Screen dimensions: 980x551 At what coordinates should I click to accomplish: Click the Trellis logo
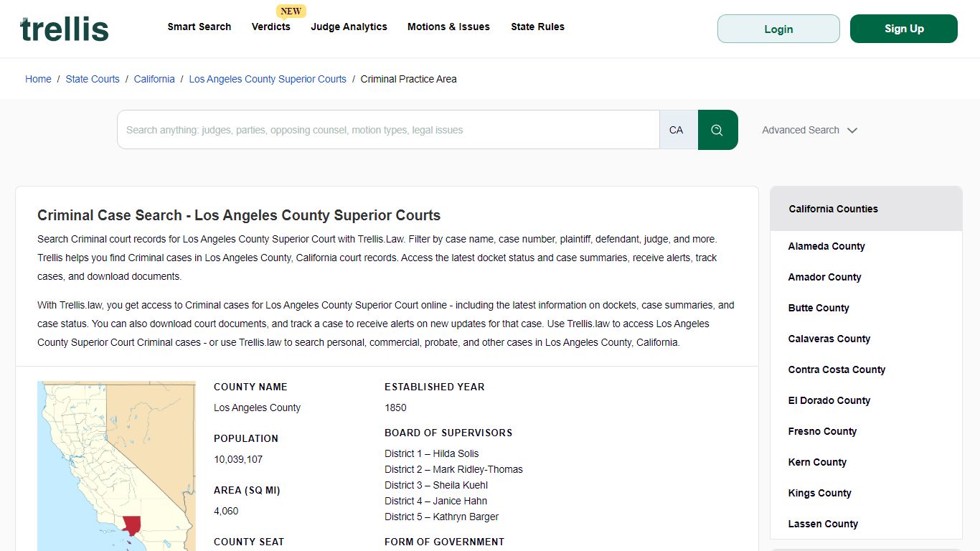[x=65, y=29]
